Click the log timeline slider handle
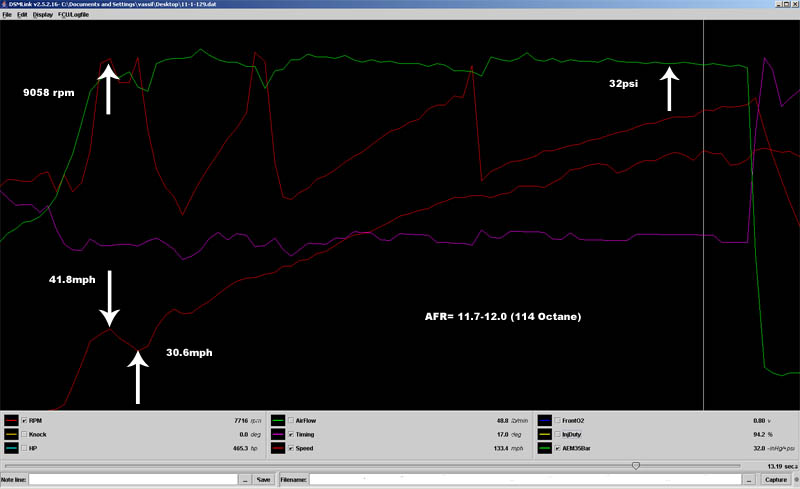The height and width of the screenshot is (489, 800). coord(636,465)
